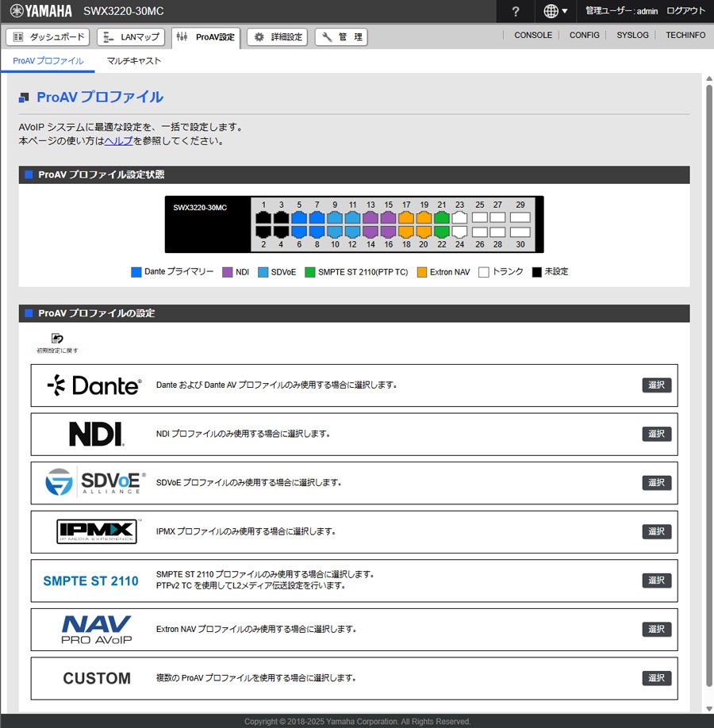Open the LANマップ tab
This screenshot has height=728, width=714.
pyautogui.click(x=132, y=37)
